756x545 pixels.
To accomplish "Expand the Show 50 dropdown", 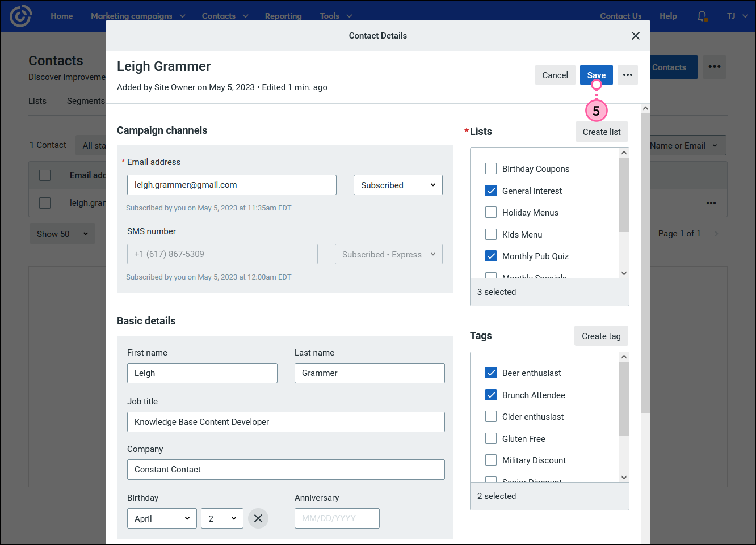I will (x=62, y=233).
